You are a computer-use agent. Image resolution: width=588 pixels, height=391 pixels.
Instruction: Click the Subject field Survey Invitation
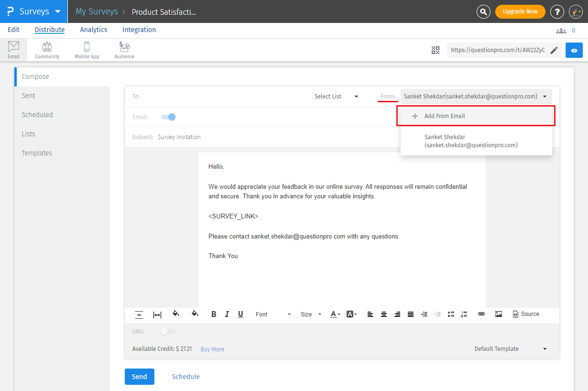pos(179,137)
